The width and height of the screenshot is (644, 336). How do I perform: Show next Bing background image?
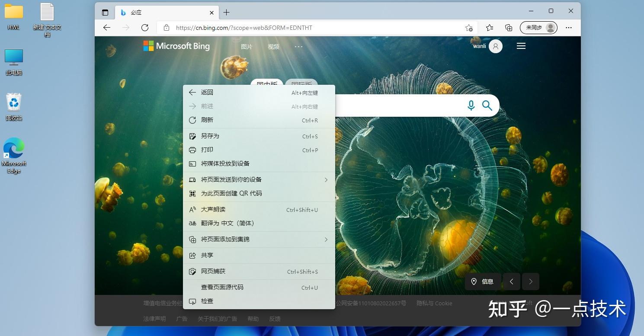531,282
